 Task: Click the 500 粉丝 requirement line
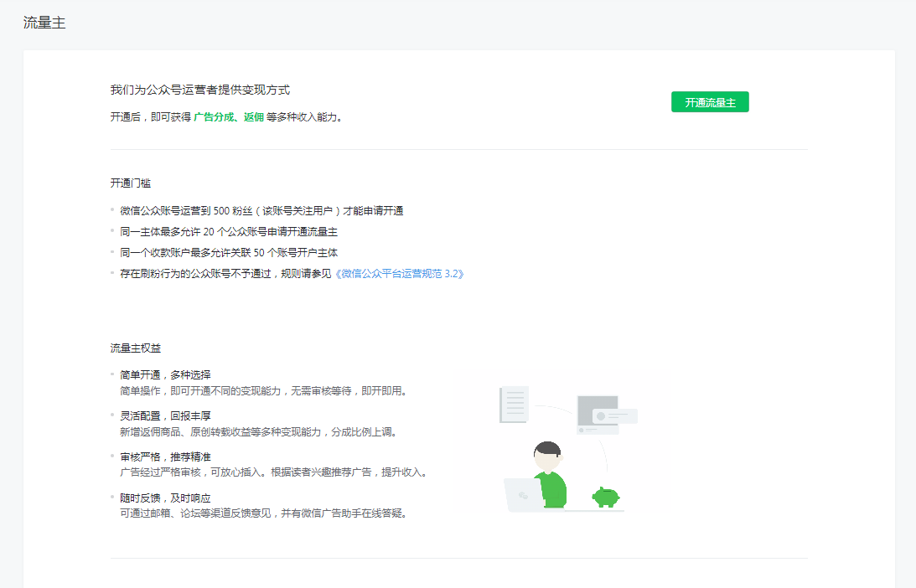point(261,211)
